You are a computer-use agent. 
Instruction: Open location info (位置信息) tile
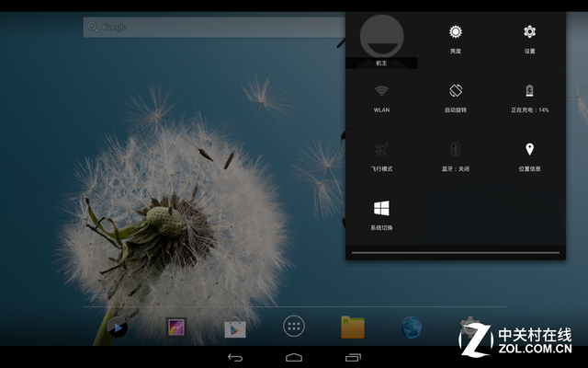529,155
